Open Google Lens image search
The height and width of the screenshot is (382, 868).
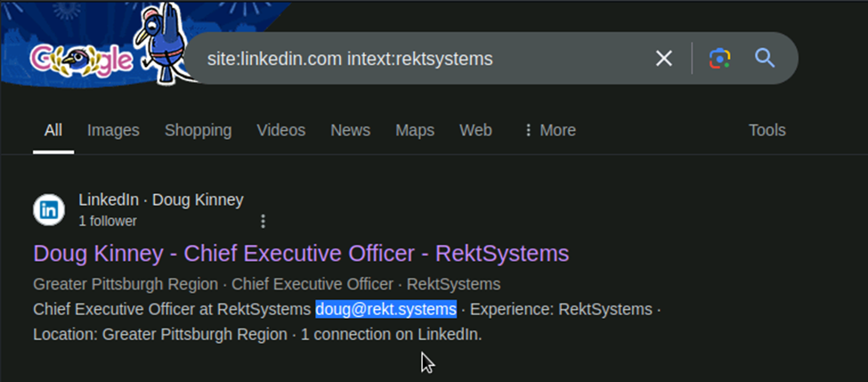coord(719,58)
